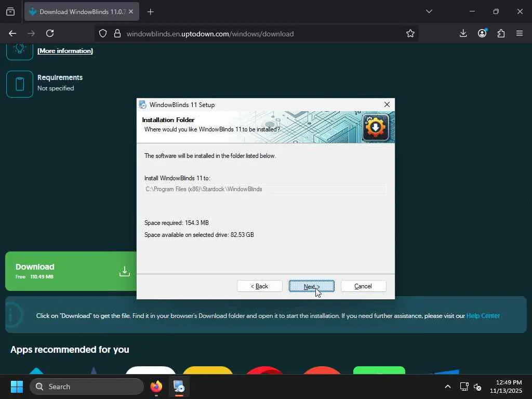This screenshot has height=399, width=532.
Task: Switch to setup installer in taskbar
Action: [179, 387]
